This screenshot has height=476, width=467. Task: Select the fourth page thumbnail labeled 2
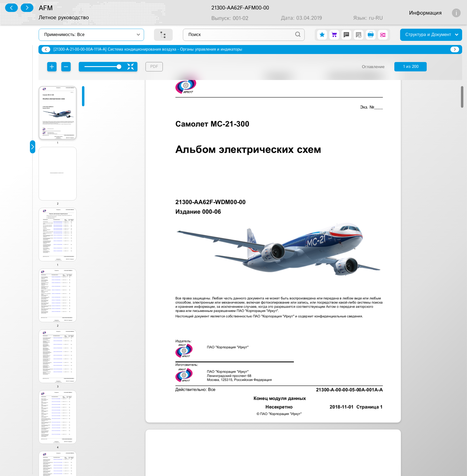tap(58, 295)
